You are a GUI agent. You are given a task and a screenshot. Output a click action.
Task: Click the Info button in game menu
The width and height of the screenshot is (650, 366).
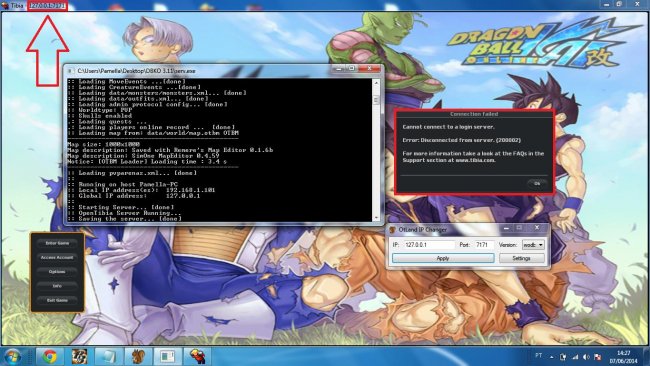(x=57, y=286)
